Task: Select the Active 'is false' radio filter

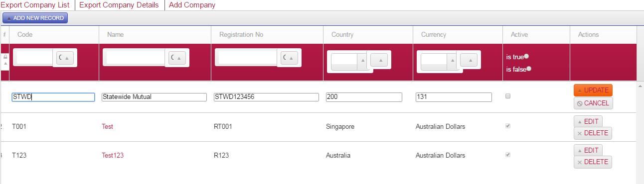Action: [529, 69]
